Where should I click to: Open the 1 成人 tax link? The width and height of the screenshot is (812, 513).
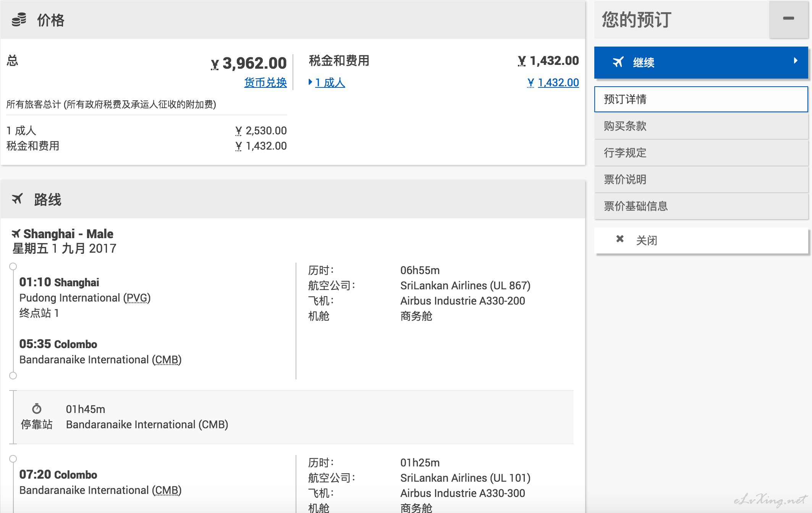(x=330, y=82)
